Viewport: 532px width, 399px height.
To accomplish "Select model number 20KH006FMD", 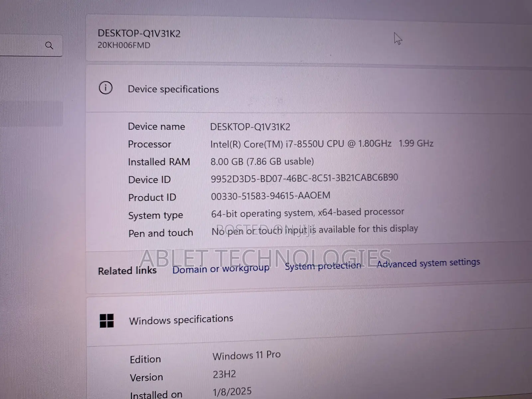I will click(124, 45).
